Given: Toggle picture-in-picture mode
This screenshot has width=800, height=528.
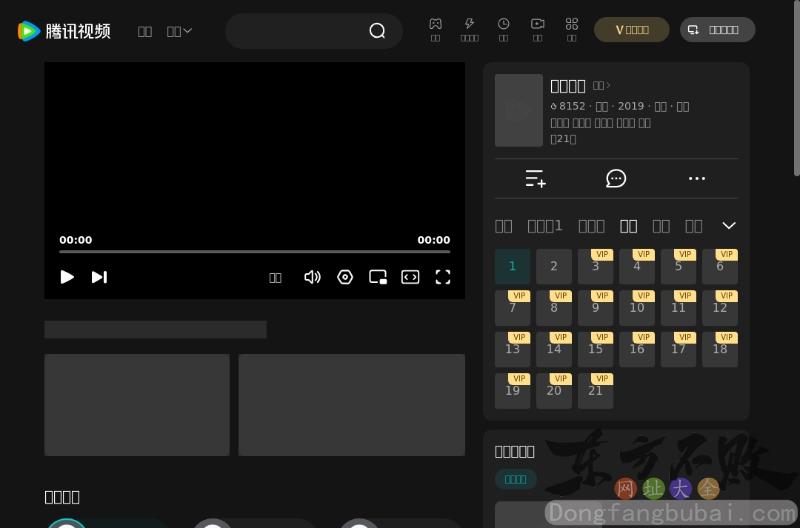Looking at the screenshot, I should tap(378, 277).
